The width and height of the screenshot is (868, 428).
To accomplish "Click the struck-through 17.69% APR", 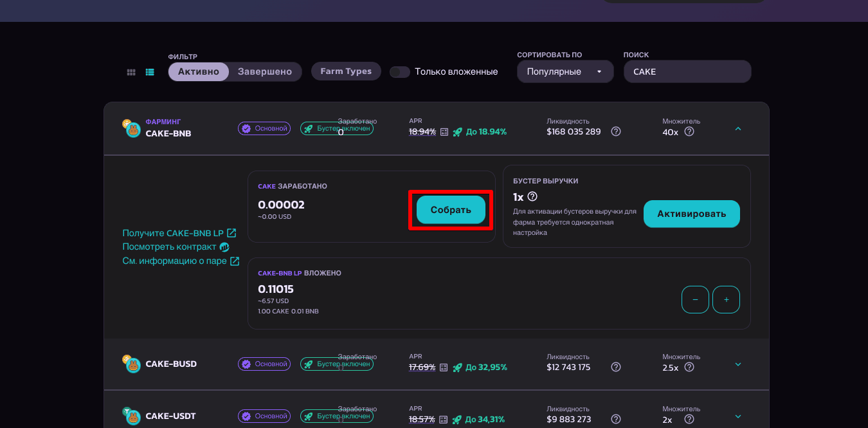I will [422, 368].
